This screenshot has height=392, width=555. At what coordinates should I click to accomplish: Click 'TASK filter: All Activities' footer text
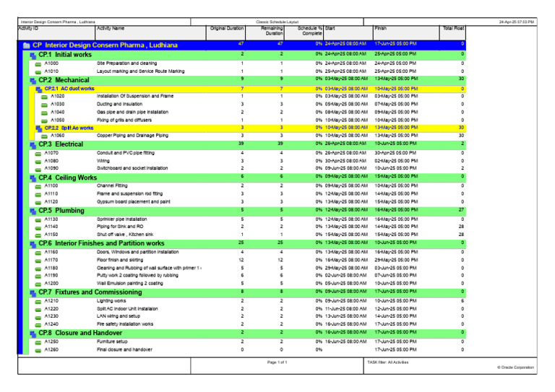click(x=388, y=362)
